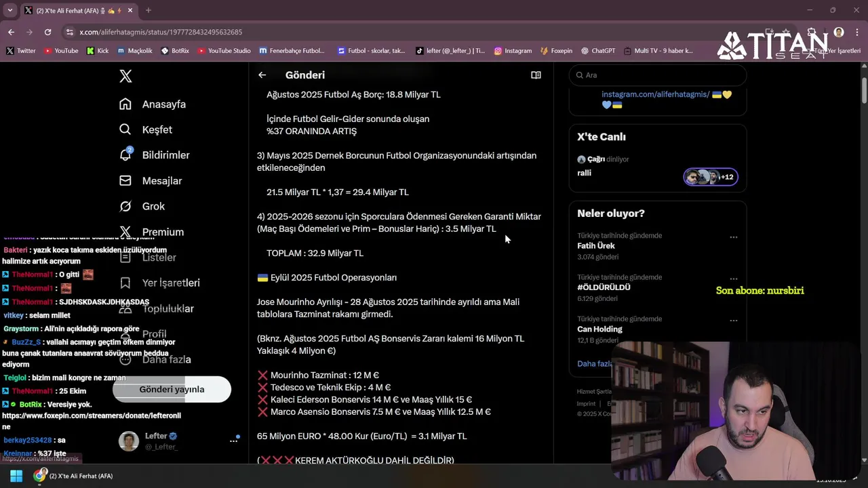Click "TOPLAM : 32.9 Milyar TL" text

tap(315, 253)
